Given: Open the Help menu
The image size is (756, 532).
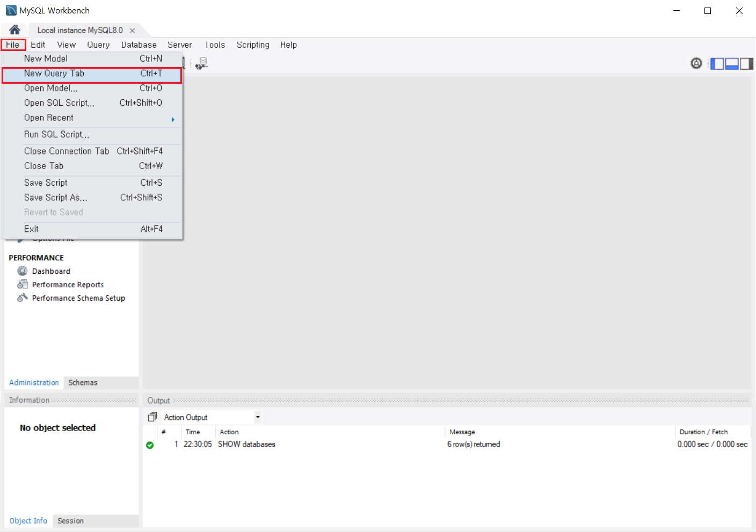Looking at the screenshot, I should pyautogui.click(x=288, y=45).
